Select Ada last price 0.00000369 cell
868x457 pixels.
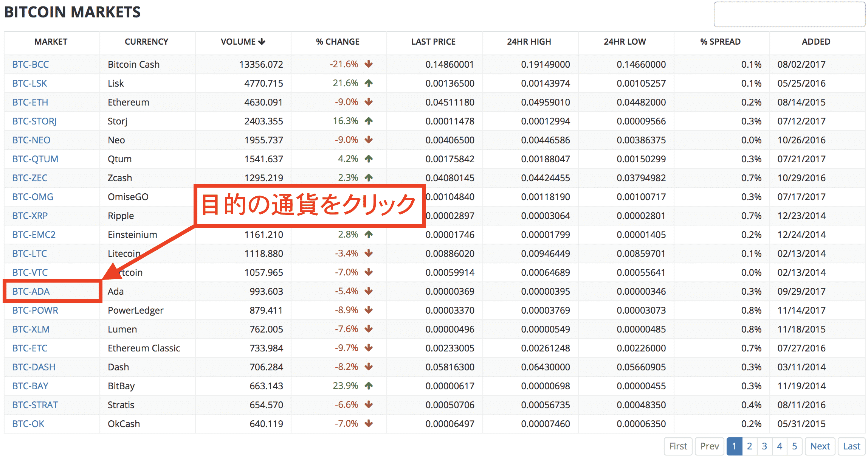435,291
